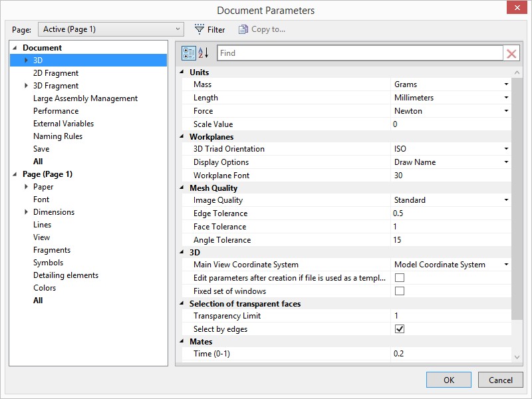Viewport: 532px width, 399px height.
Task: Open the Image Quality dropdown
Action: coord(505,201)
